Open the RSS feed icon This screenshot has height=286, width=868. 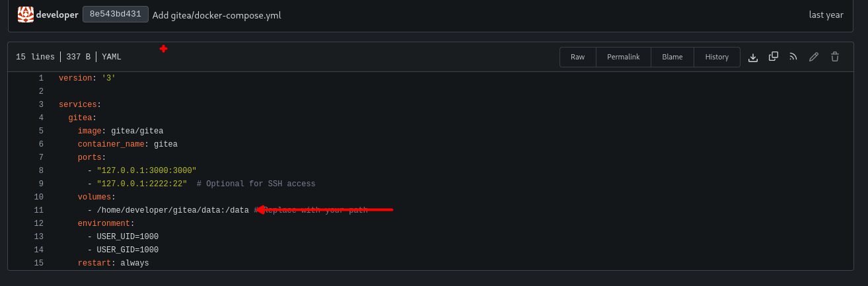tap(793, 57)
